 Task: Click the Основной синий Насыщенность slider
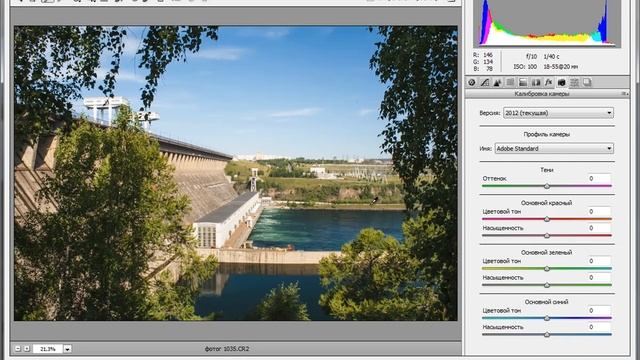coord(547,334)
